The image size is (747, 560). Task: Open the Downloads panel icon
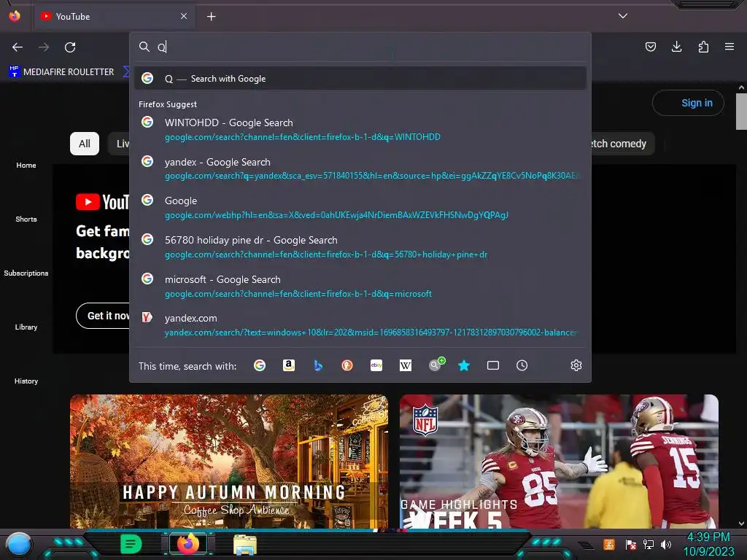pyautogui.click(x=676, y=47)
